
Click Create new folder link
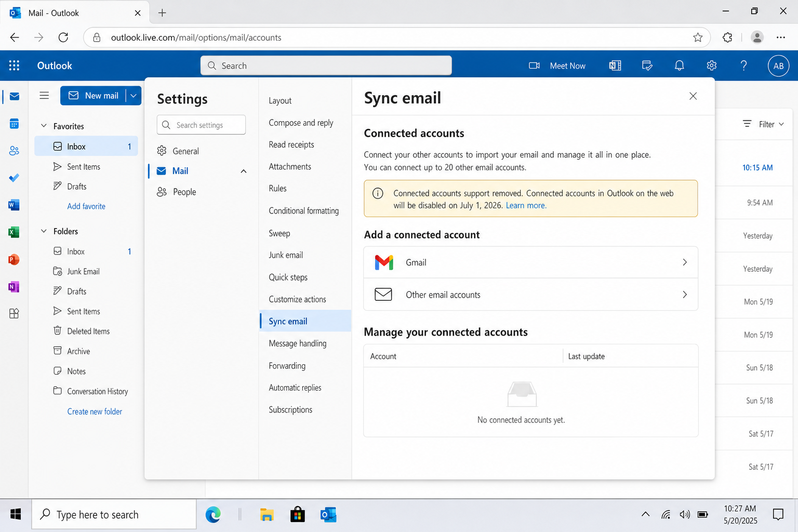point(95,411)
